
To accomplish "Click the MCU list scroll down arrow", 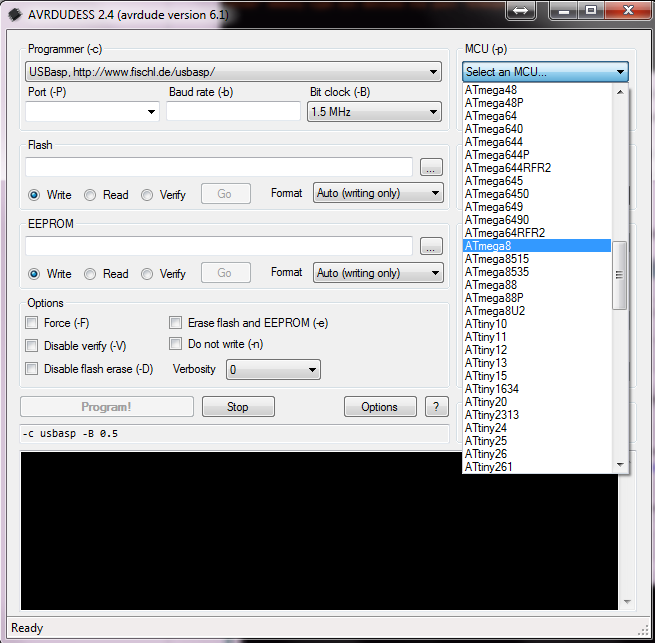I will [620, 465].
